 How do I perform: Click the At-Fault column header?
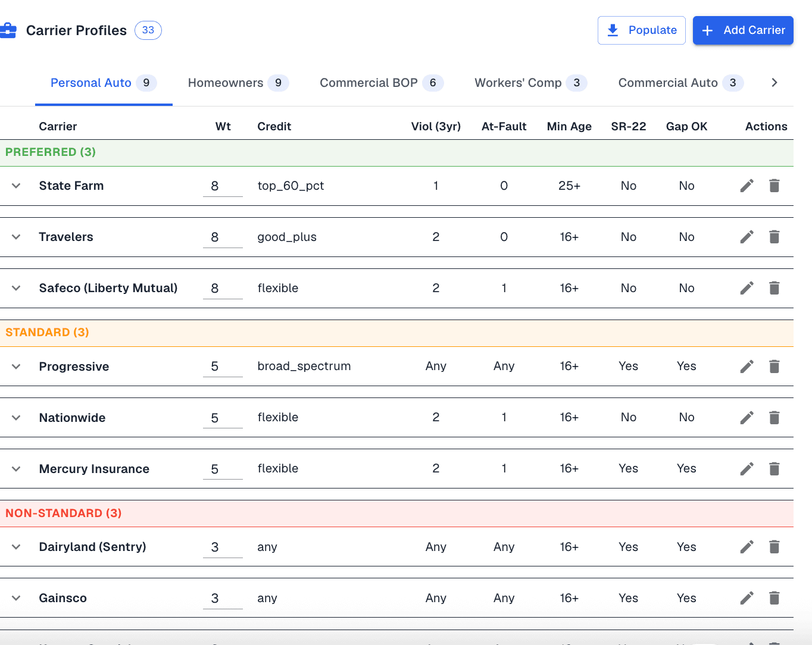pyautogui.click(x=504, y=126)
